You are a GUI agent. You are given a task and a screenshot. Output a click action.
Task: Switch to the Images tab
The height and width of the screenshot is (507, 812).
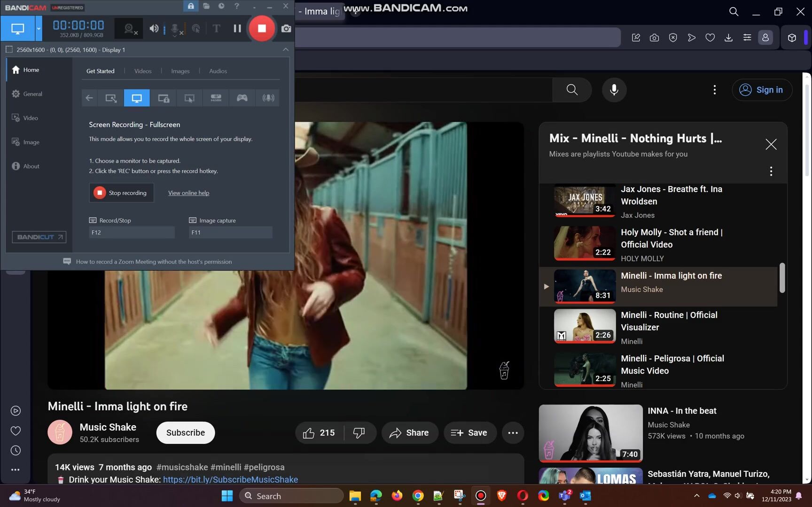pyautogui.click(x=180, y=71)
